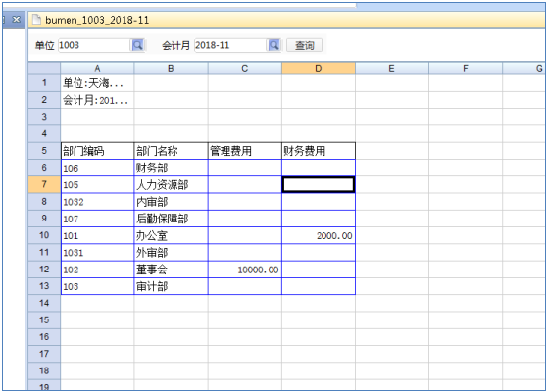Click the document icon on bumen_1003_2018-11 tab

36,20
